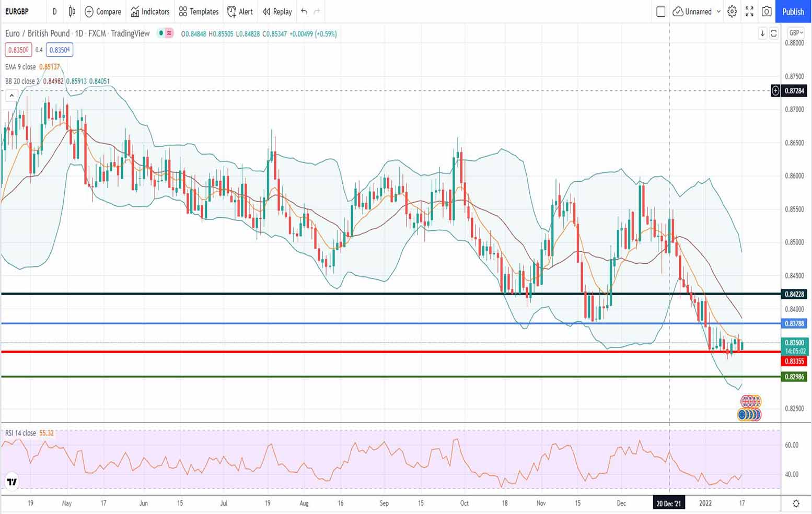Open the Indicators menu

click(x=150, y=11)
